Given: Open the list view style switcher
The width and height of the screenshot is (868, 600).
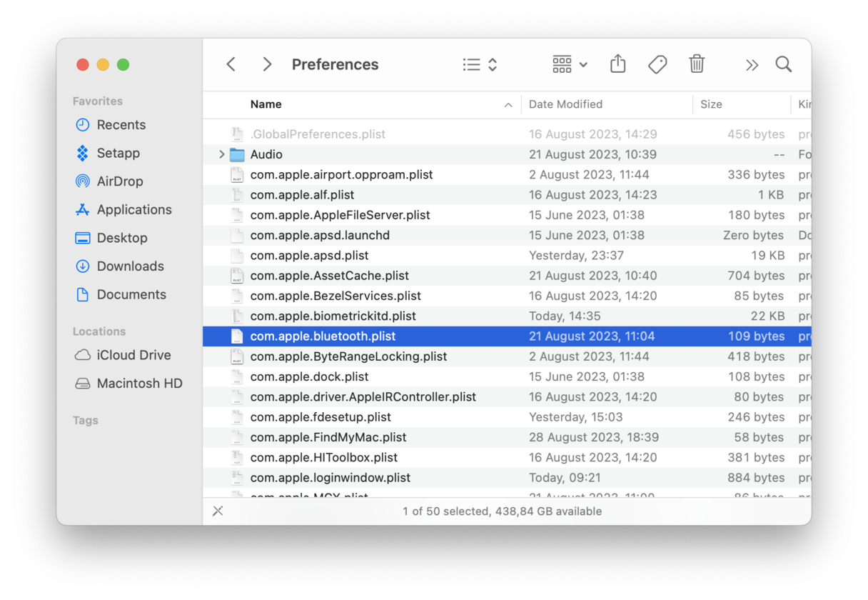Looking at the screenshot, I should pos(480,64).
